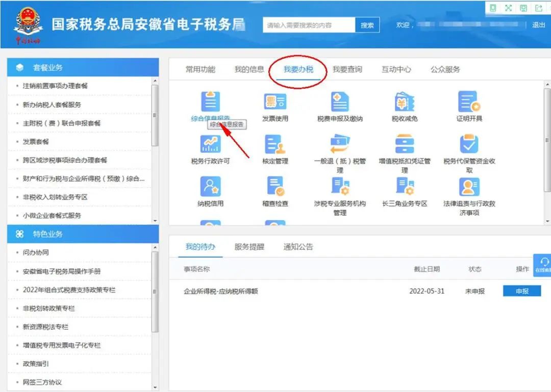Viewport: 551px width, 392px height.
Task: Click the tax icon grid scrollbar up arrow
Action: pos(547,85)
